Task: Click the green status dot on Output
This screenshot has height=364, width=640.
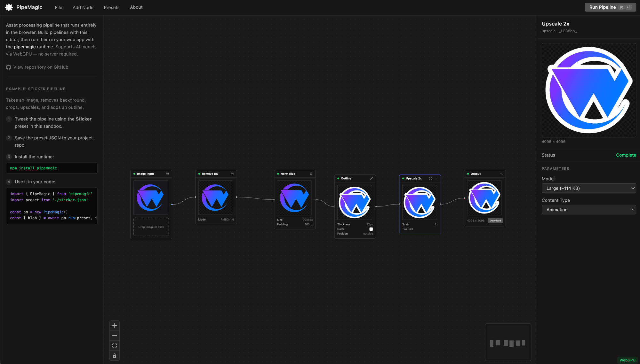Action: [468, 174]
